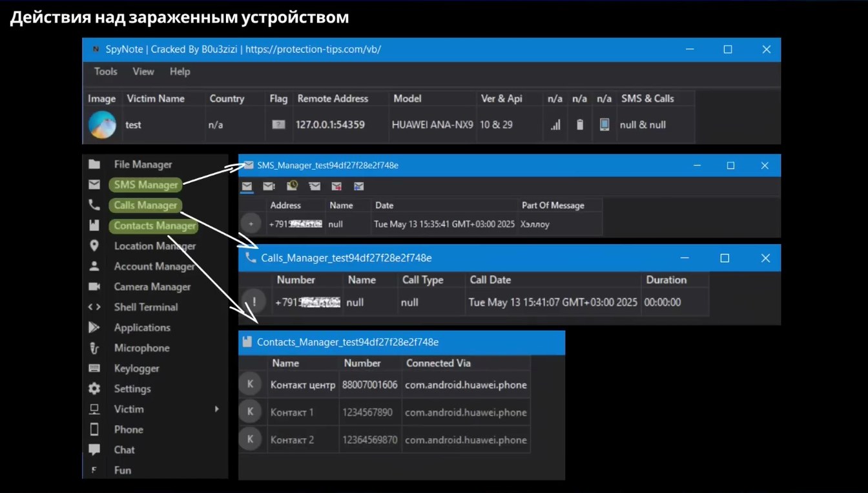This screenshot has width=868, height=493.
Task: Select contact name Контакт центр
Action: point(303,385)
